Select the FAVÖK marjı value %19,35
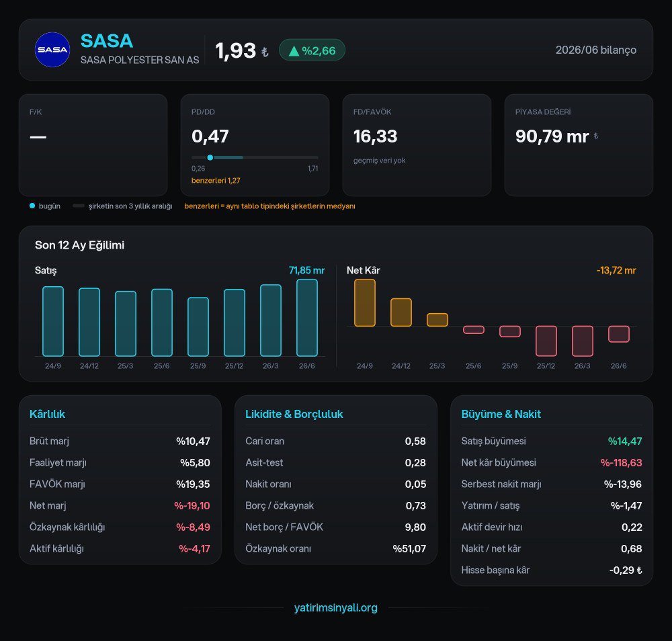Viewport: 672px width, 641px height. 194,484
